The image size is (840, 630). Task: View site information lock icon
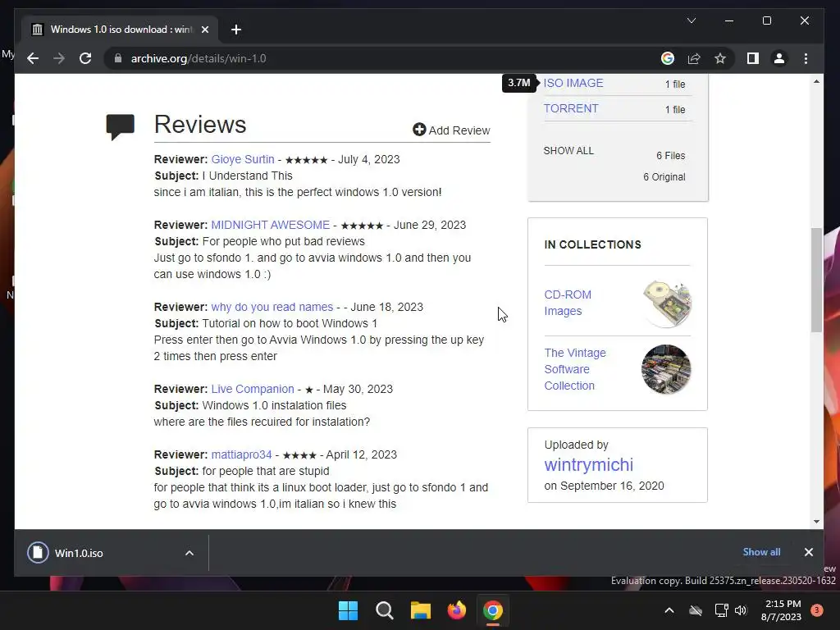118,58
